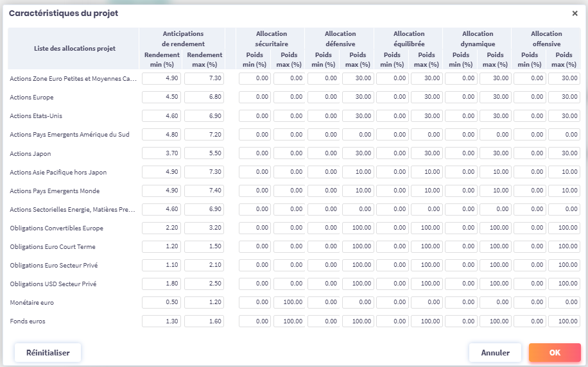Click Monétaire euro sécuritaire Poids max field
588x367 pixels.
pyautogui.click(x=289, y=302)
